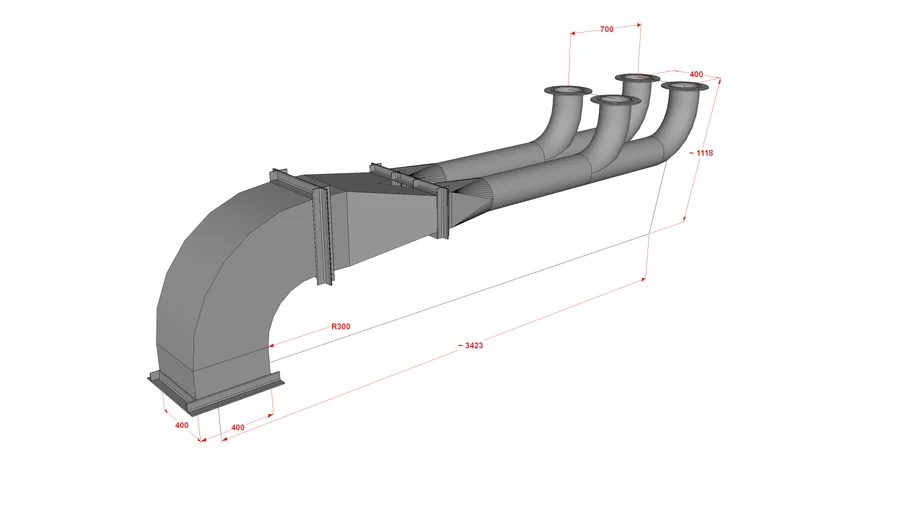Select the 700 dimension label
Image resolution: width=910 pixels, height=512 pixels.
coord(606,29)
